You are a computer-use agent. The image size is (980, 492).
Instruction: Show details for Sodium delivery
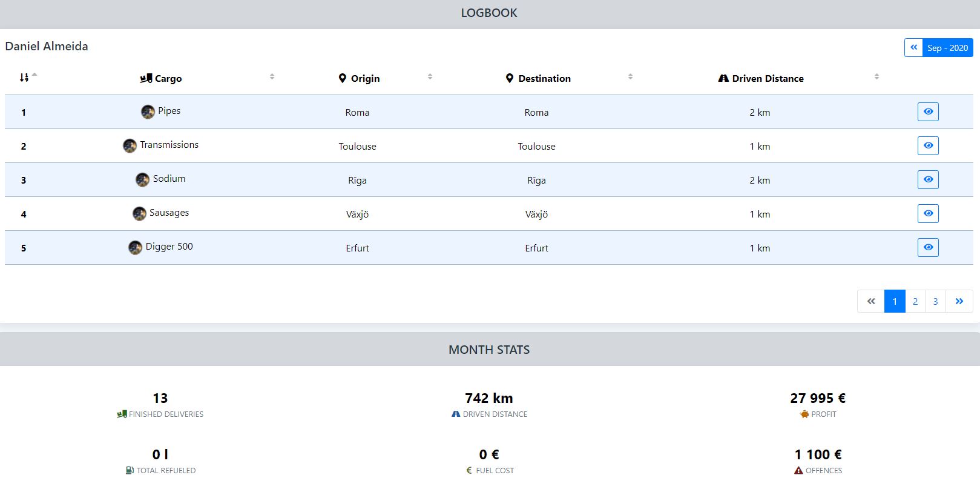[x=927, y=179]
